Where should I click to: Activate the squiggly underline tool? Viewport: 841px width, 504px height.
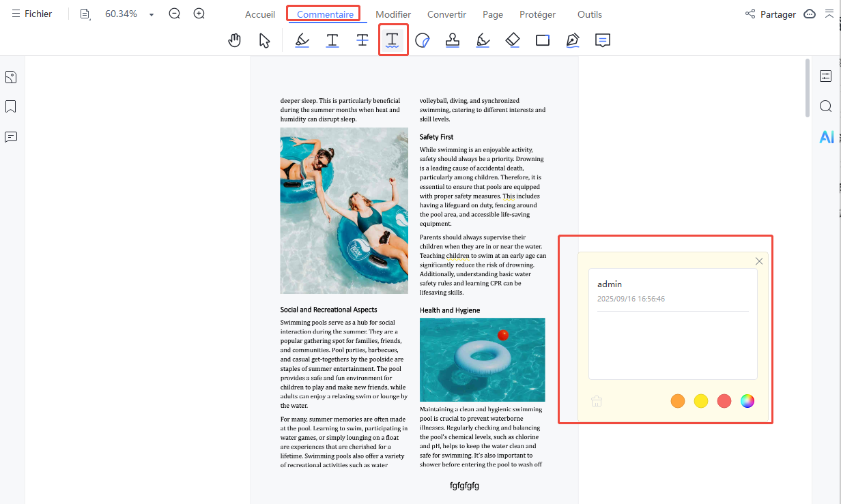(393, 40)
